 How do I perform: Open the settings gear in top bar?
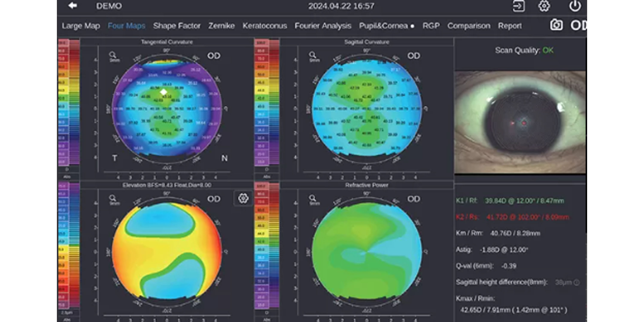click(x=544, y=6)
